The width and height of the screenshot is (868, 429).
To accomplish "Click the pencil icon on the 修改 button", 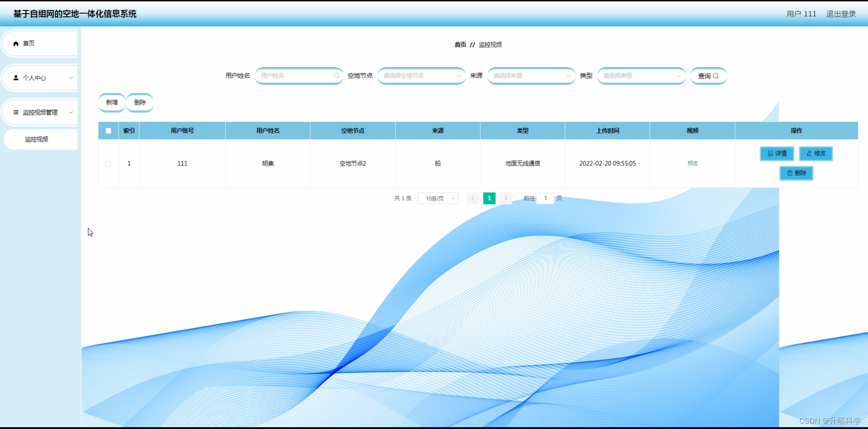I will [808, 154].
